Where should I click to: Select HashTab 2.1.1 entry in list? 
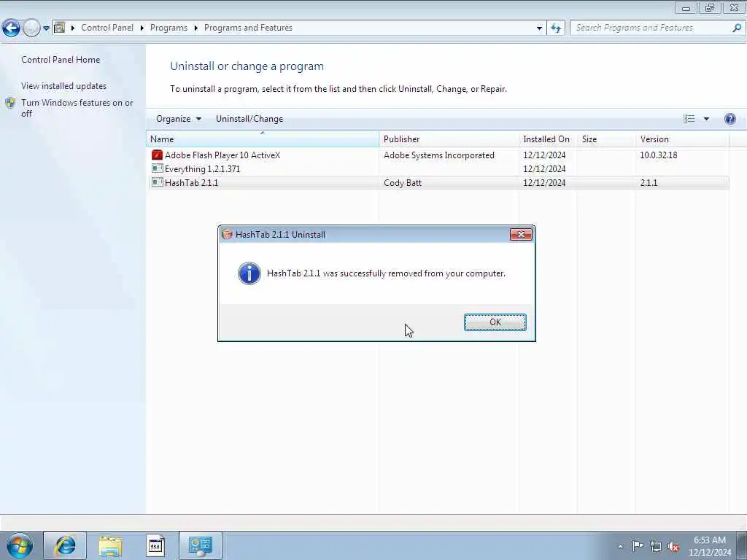pyautogui.click(x=438, y=183)
